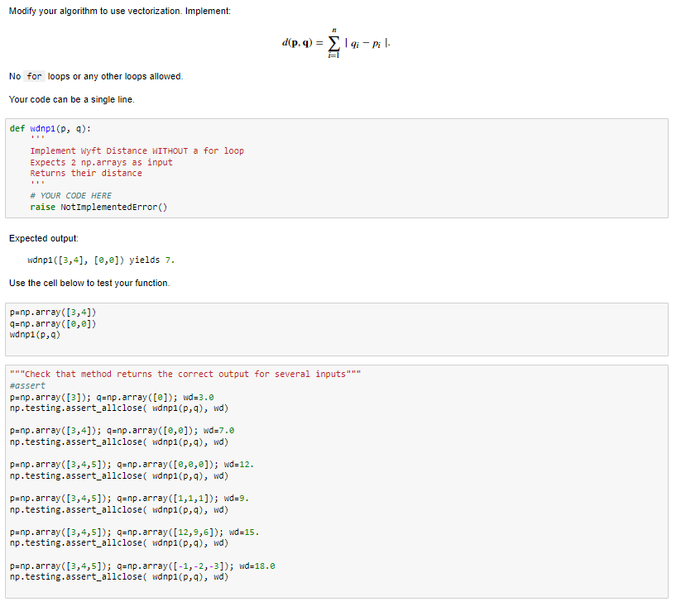Click the assertion cell starting with Check that method
Screen dimensions: 681x616
[x=337, y=481]
